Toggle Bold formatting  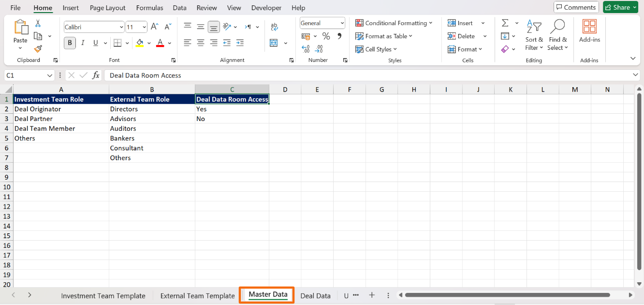pyautogui.click(x=70, y=43)
